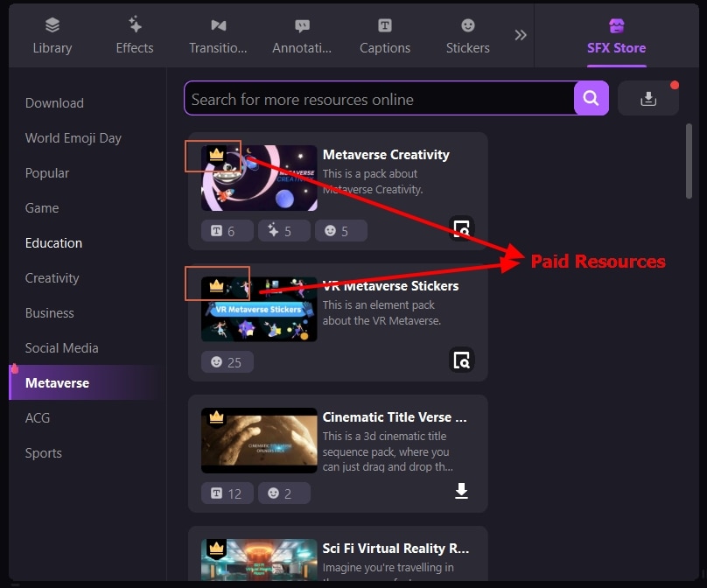The height and width of the screenshot is (588, 707).
Task: Preview Metaverse Creativity pack details icon
Action: (x=461, y=228)
